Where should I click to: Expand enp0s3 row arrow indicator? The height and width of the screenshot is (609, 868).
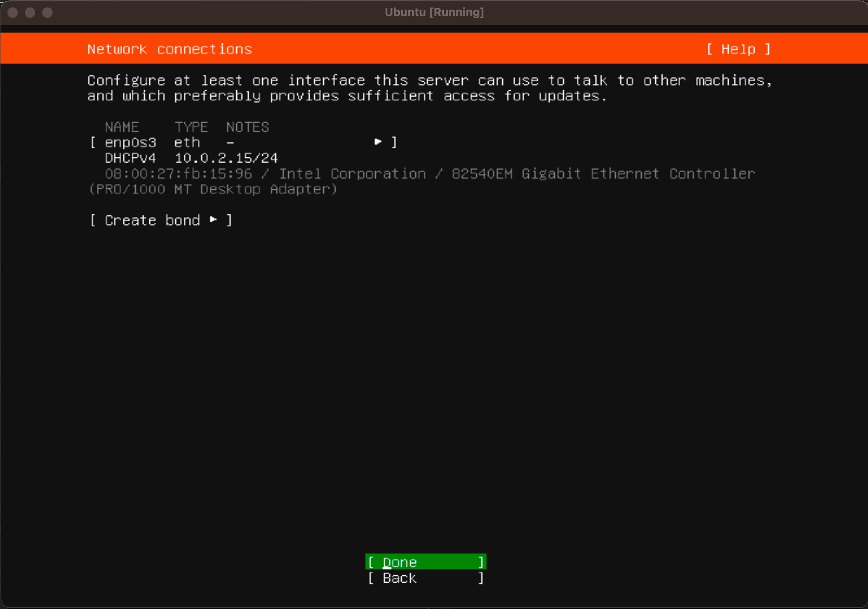pos(378,142)
